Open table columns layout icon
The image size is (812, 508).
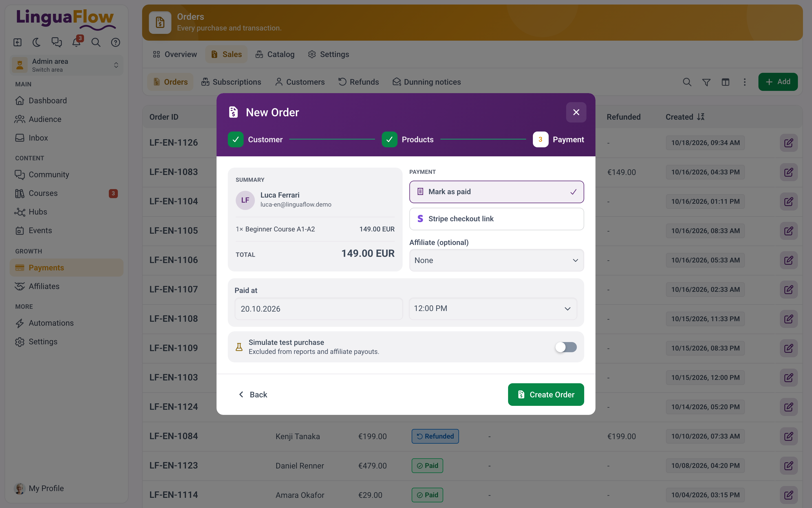coord(725,82)
